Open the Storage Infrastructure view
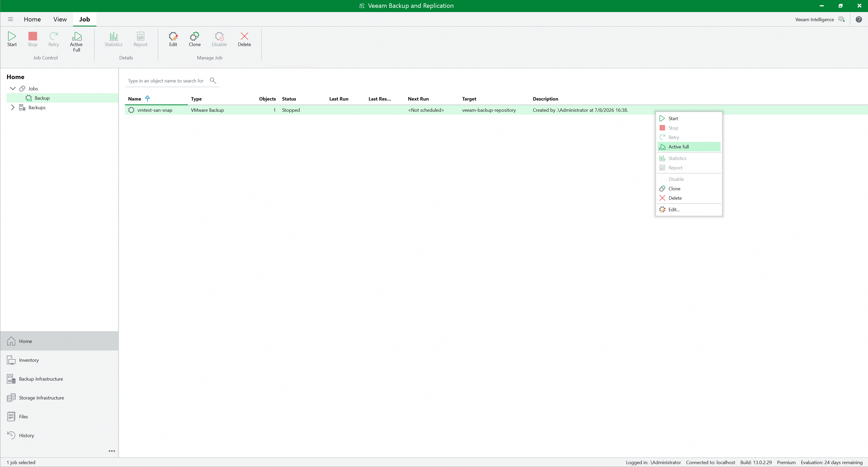 click(59, 398)
